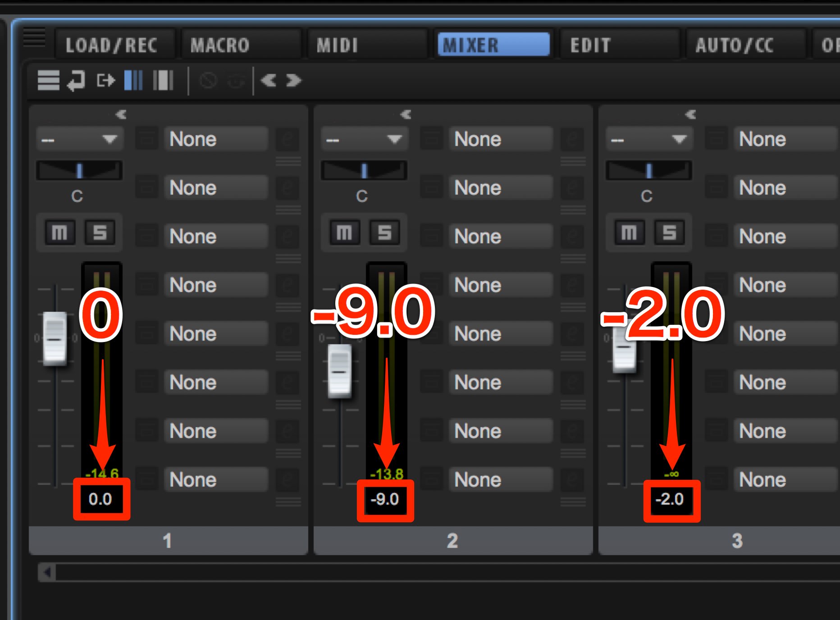
Task: Select channel strip label 1
Action: point(168,540)
